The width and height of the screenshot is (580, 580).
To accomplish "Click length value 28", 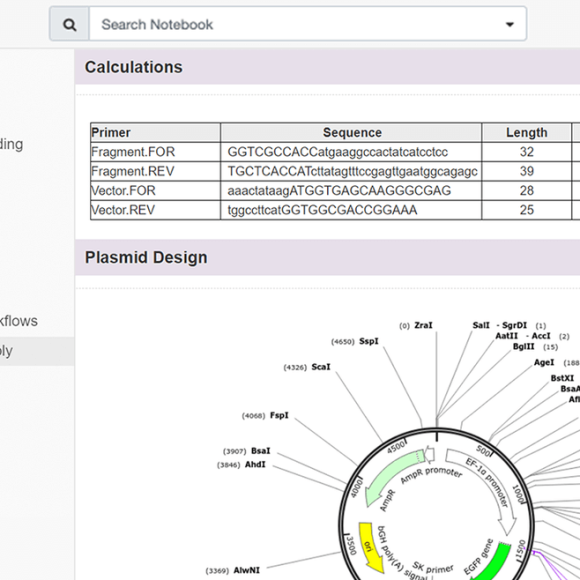I will pos(527,190).
